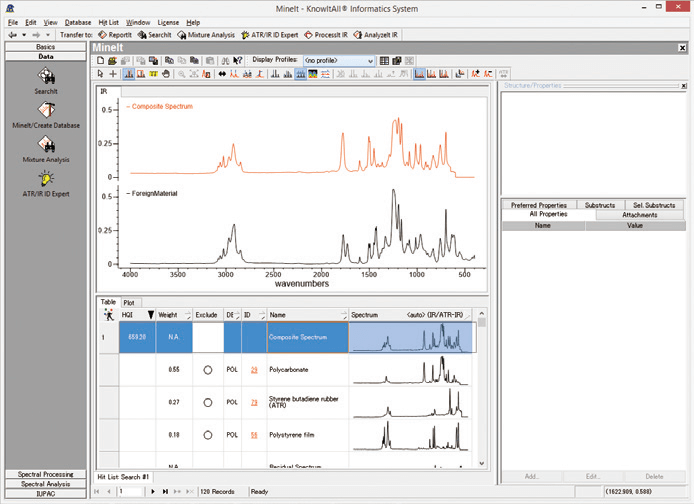694x504 pixels.
Task: Open the File menu
Action: 13,22
